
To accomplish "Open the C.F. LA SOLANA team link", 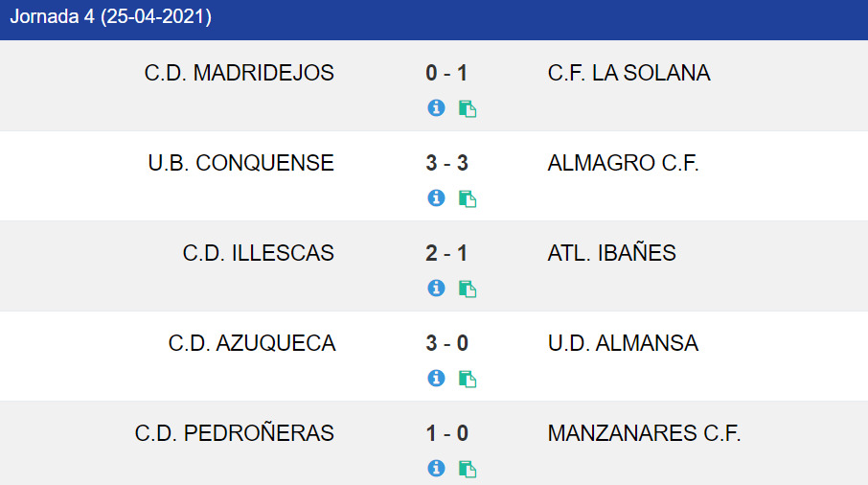I will (628, 73).
